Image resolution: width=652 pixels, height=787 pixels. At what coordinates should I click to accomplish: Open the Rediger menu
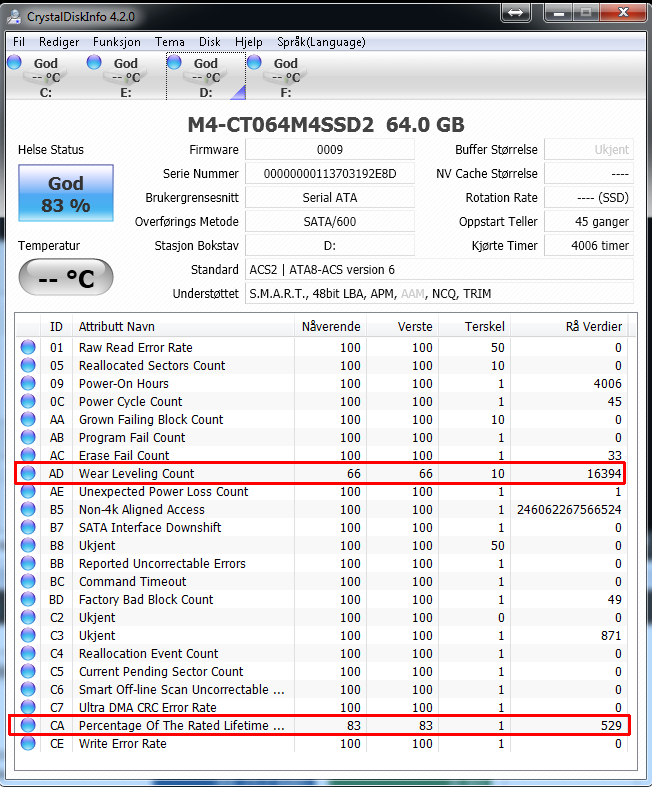59,42
